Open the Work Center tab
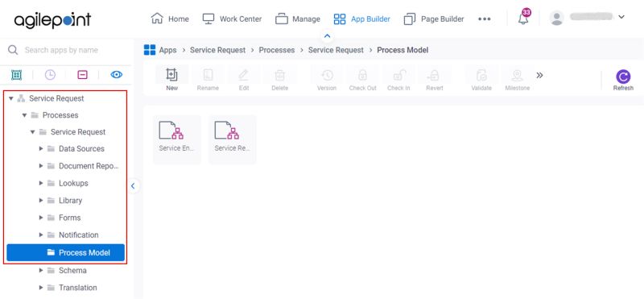644x299 pixels. (x=232, y=19)
